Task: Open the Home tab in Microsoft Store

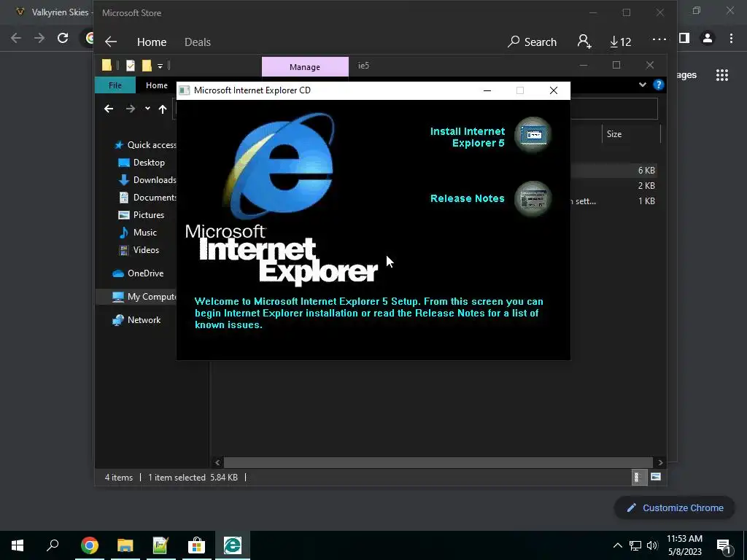Action: pos(152,42)
